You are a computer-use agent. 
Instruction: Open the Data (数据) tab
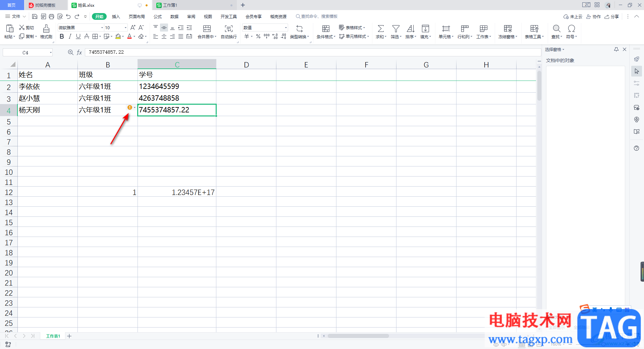(174, 16)
